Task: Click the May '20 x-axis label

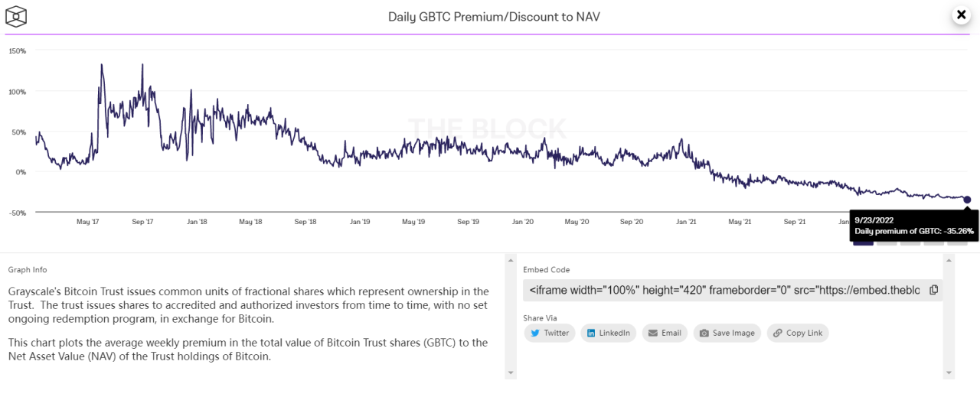Action: point(577,222)
